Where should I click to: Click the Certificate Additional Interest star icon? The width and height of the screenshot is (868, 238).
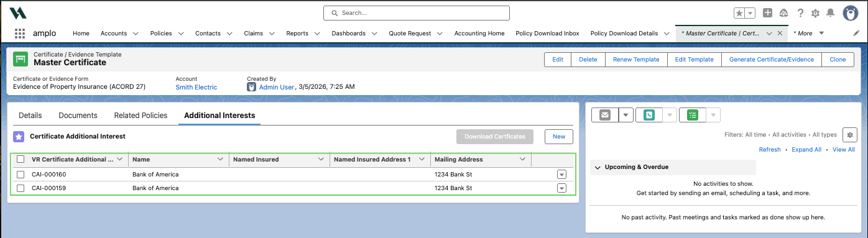pyautogui.click(x=19, y=136)
